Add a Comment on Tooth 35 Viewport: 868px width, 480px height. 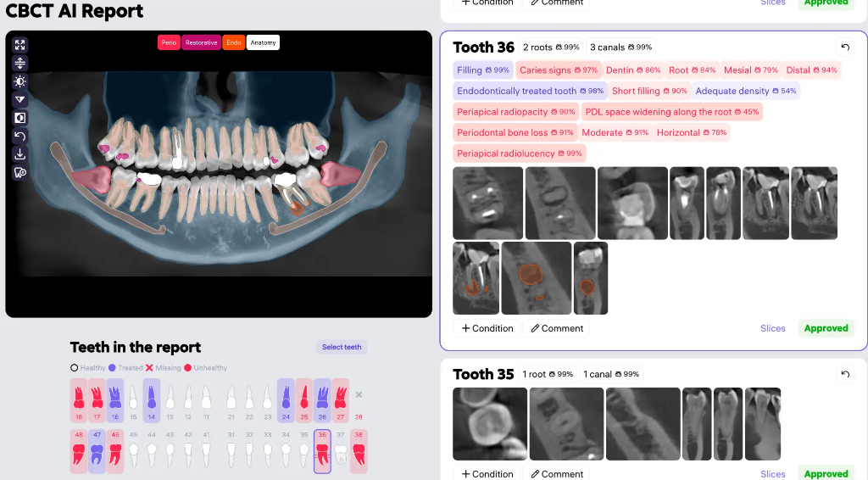pyautogui.click(x=557, y=474)
